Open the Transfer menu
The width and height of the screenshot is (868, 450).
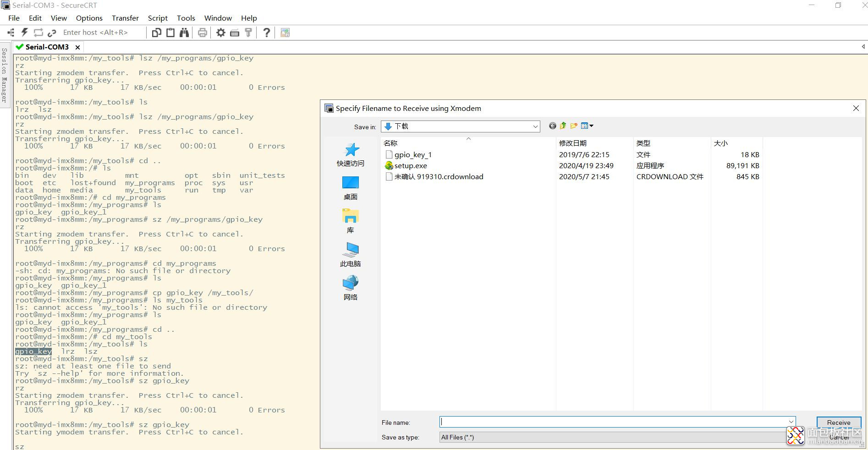pos(125,18)
